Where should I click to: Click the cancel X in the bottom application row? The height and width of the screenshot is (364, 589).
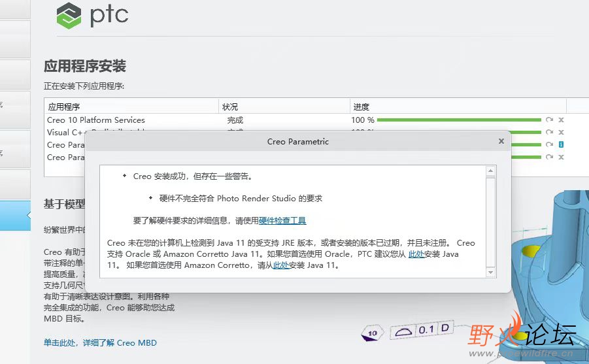(x=561, y=157)
